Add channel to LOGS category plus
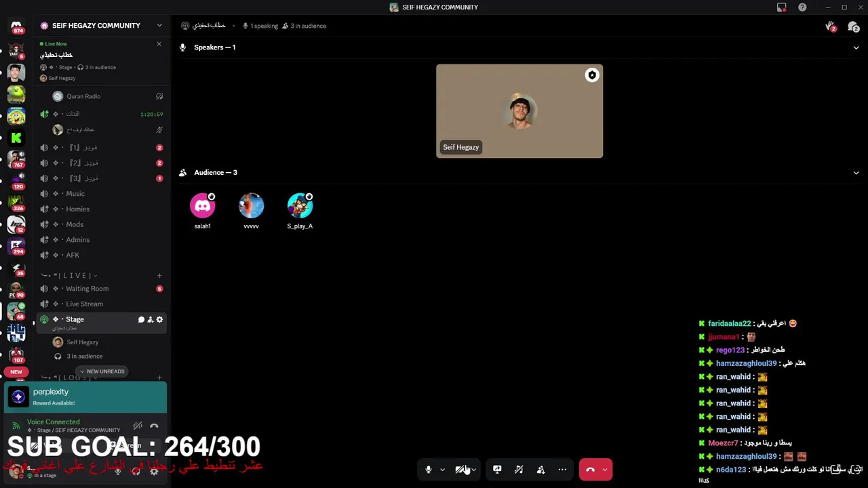868x488 pixels. (x=159, y=378)
